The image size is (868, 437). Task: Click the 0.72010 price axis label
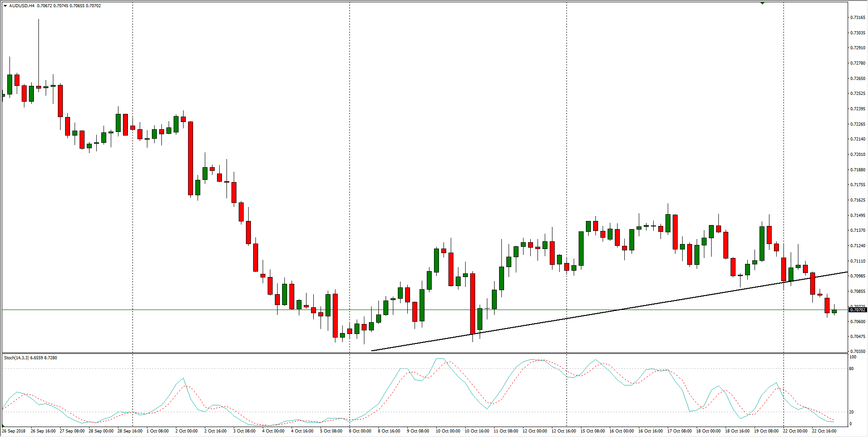pos(858,155)
